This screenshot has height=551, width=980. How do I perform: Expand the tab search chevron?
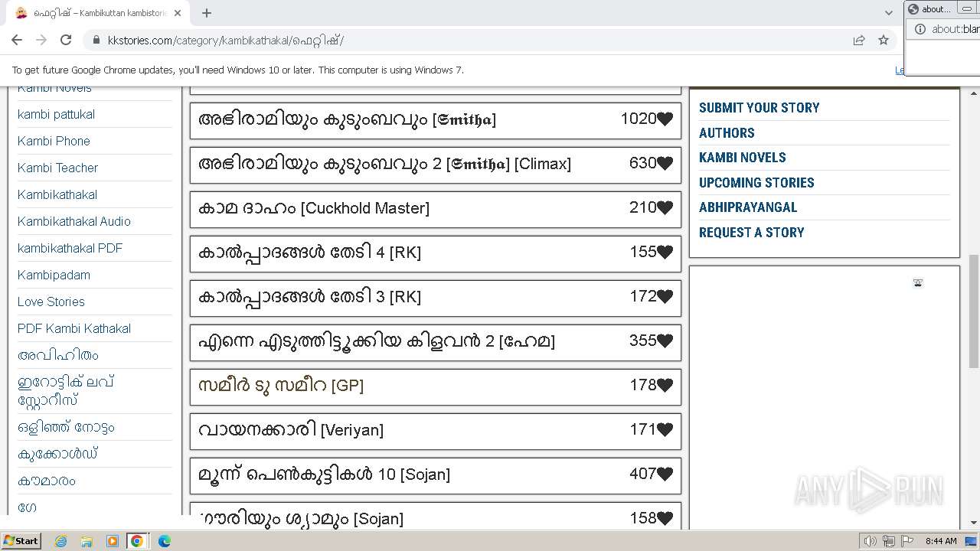[x=889, y=13]
